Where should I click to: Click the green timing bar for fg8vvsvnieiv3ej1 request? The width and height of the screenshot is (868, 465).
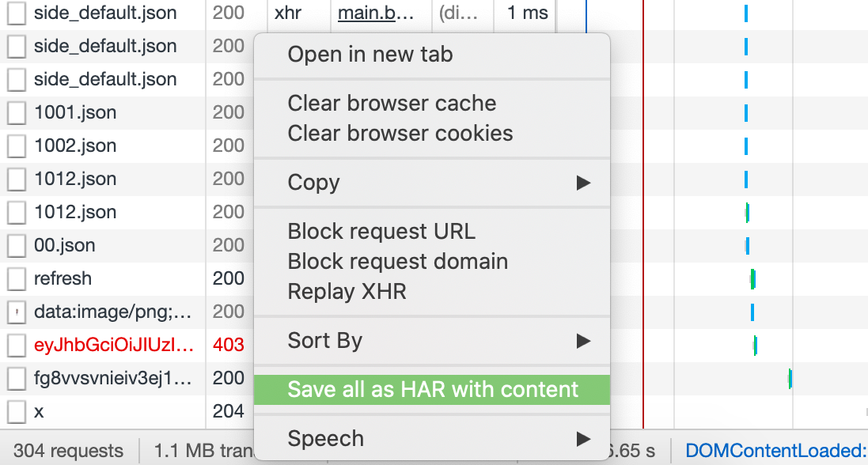point(789,378)
